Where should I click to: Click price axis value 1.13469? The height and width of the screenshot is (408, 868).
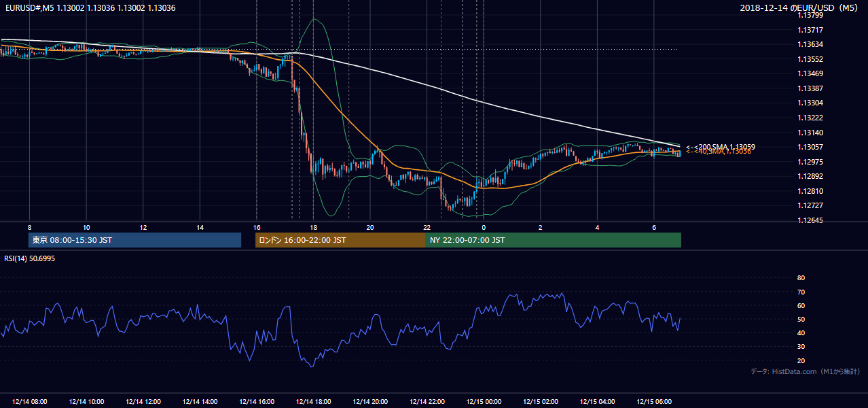(x=810, y=73)
